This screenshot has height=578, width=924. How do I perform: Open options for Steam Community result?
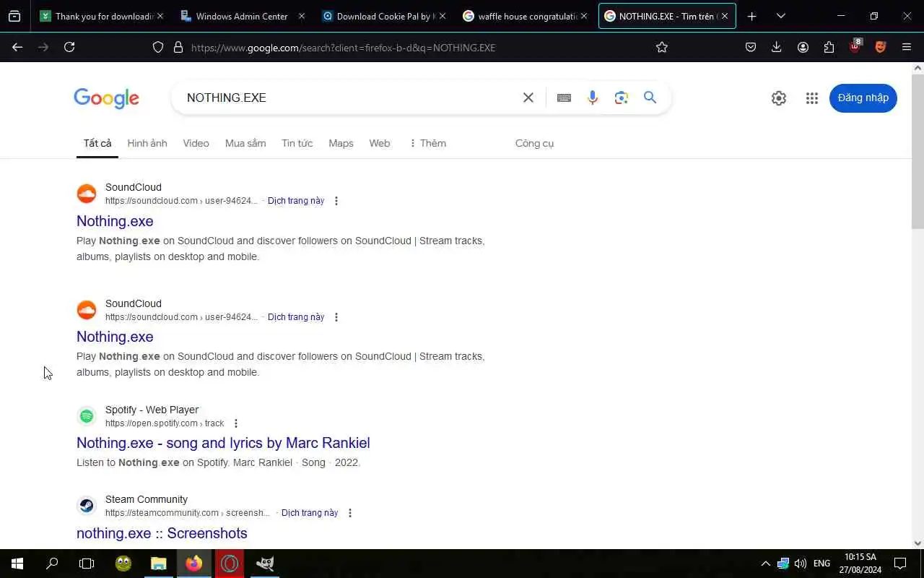pyautogui.click(x=349, y=513)
